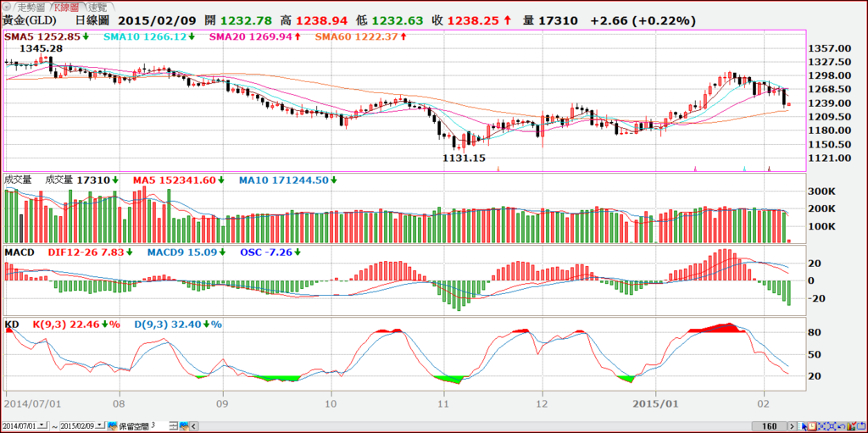
Task: Click the 160 bar count field
Action: pos(771,426)
